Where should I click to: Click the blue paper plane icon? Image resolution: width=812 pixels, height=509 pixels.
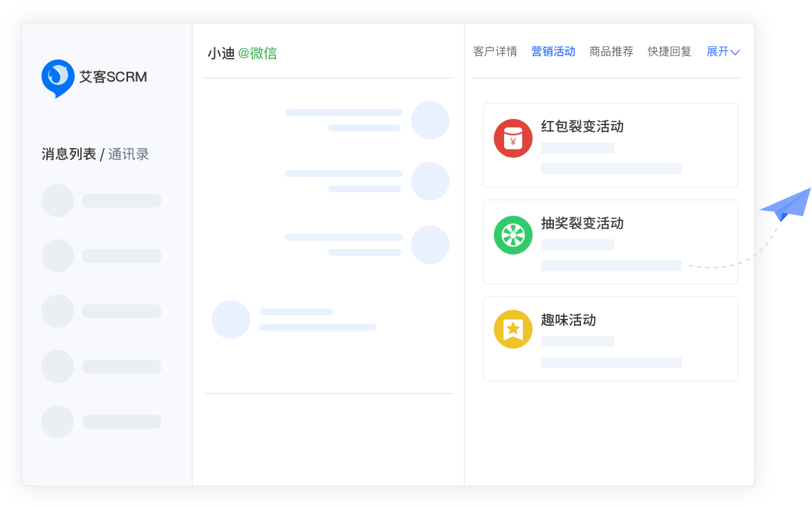point(786,205)
